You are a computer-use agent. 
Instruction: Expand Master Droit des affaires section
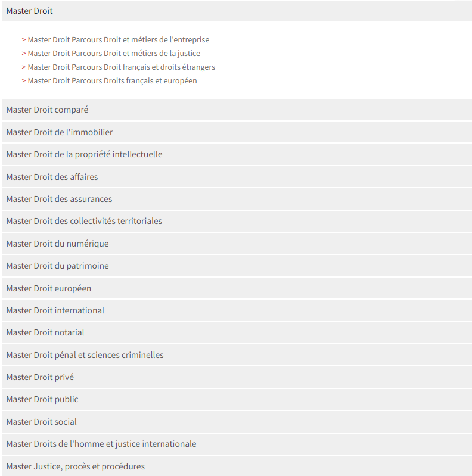pyautogui.click(x=237, y=177)
